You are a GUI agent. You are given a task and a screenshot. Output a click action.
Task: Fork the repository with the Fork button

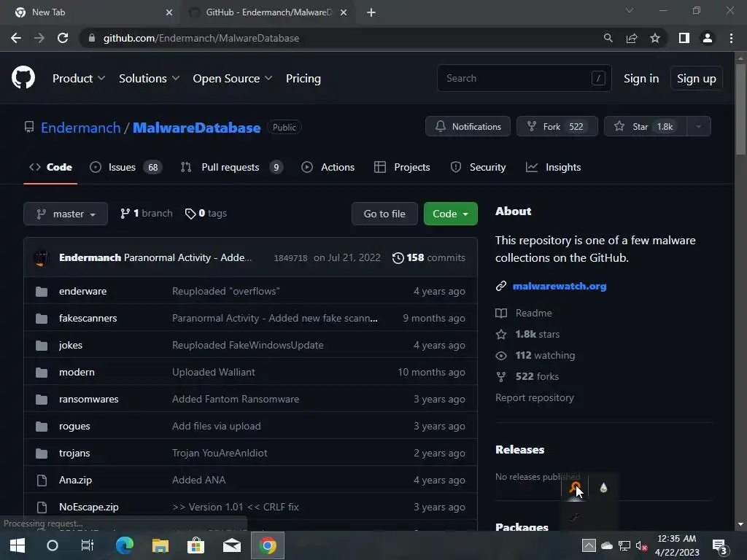557,127
